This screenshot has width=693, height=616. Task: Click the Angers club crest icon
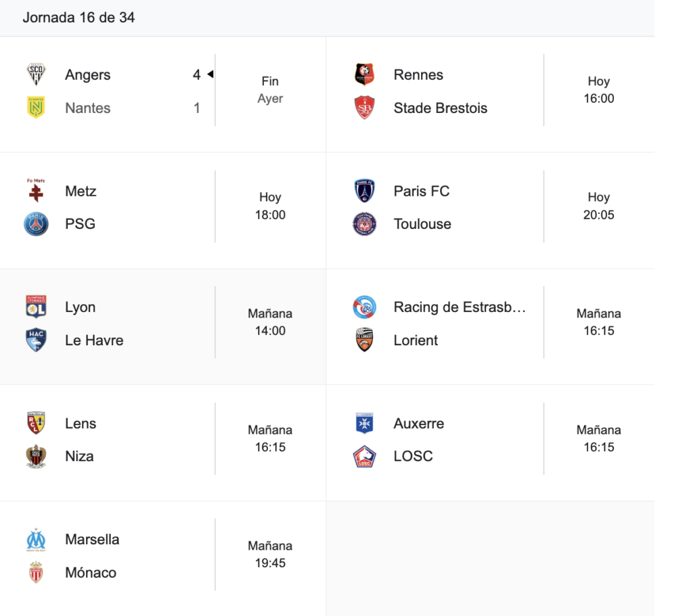(x=36, y=74)
